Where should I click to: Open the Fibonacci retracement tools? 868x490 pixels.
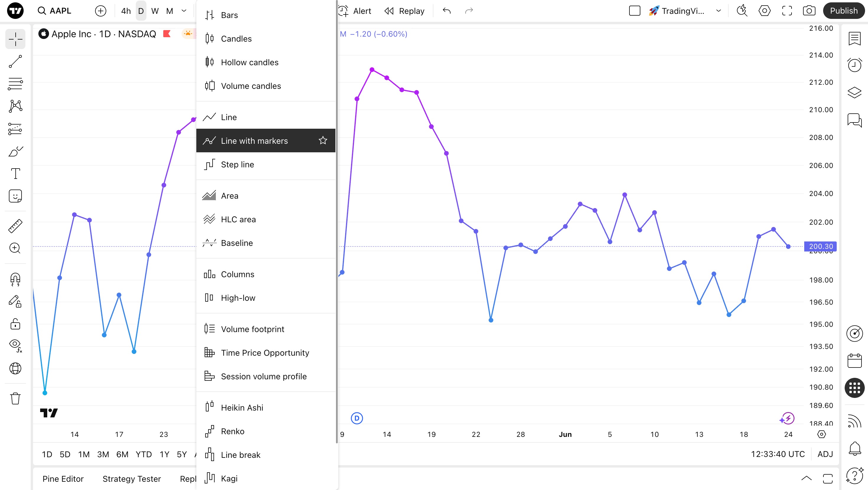pyautogui.click(x=15, y=84)
